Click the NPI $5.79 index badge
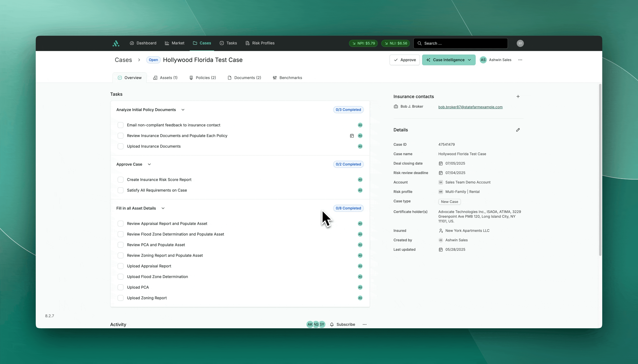This screenshot has height=364, width=638. [363, 43]
